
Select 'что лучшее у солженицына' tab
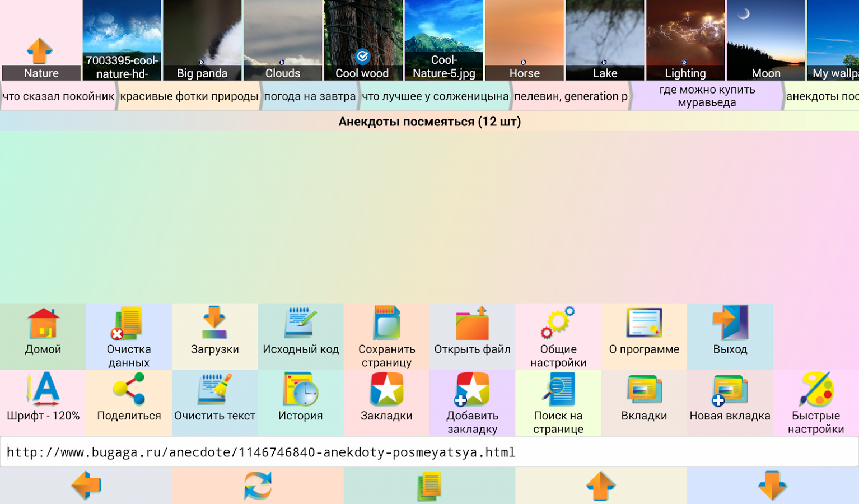coord(435,96)
